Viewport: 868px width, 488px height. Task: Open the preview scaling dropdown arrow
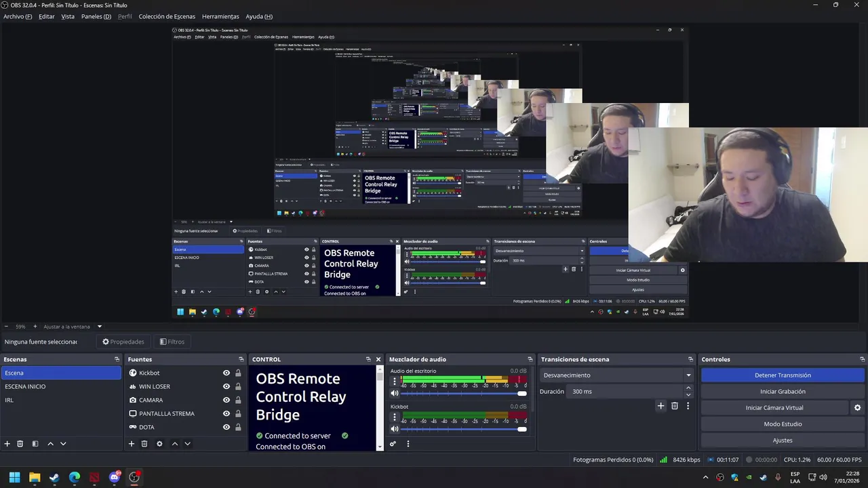click(x=99, y=327)
